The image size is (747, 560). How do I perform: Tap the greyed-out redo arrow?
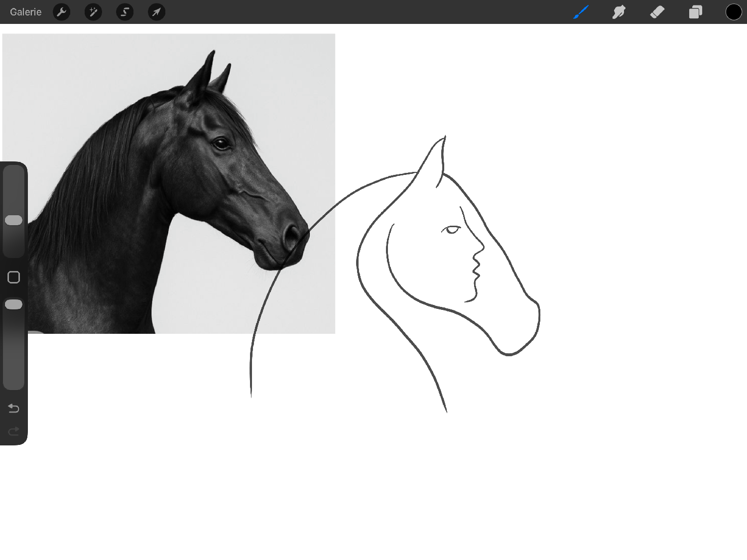[13, 431]
